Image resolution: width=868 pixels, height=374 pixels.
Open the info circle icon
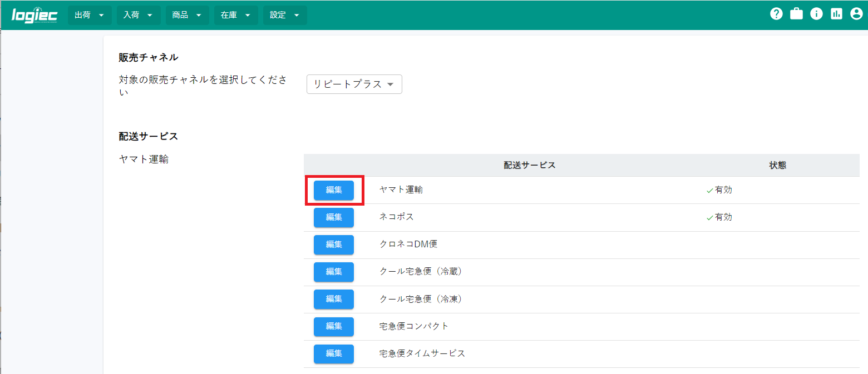[x=816, y=14]
